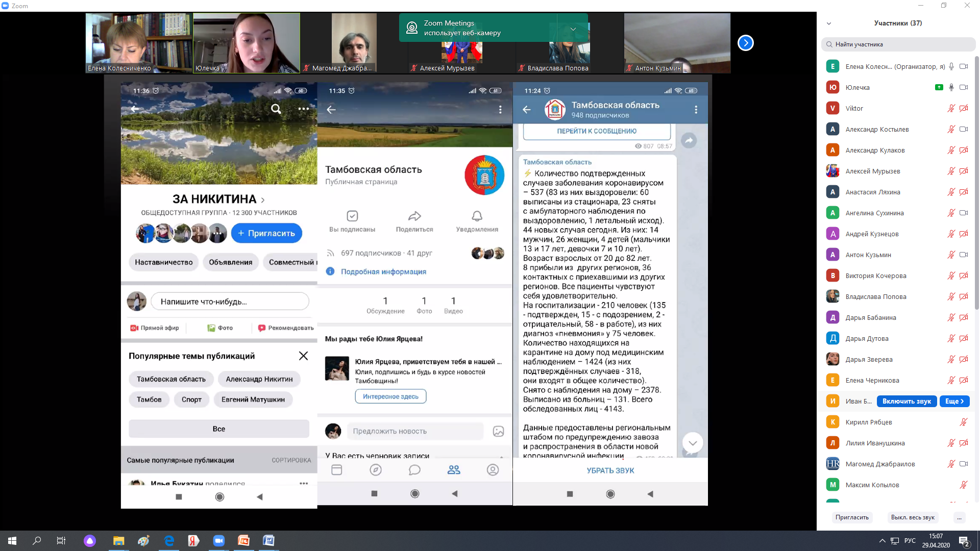Click the next video thumbnails arrow

coord(745,43)
